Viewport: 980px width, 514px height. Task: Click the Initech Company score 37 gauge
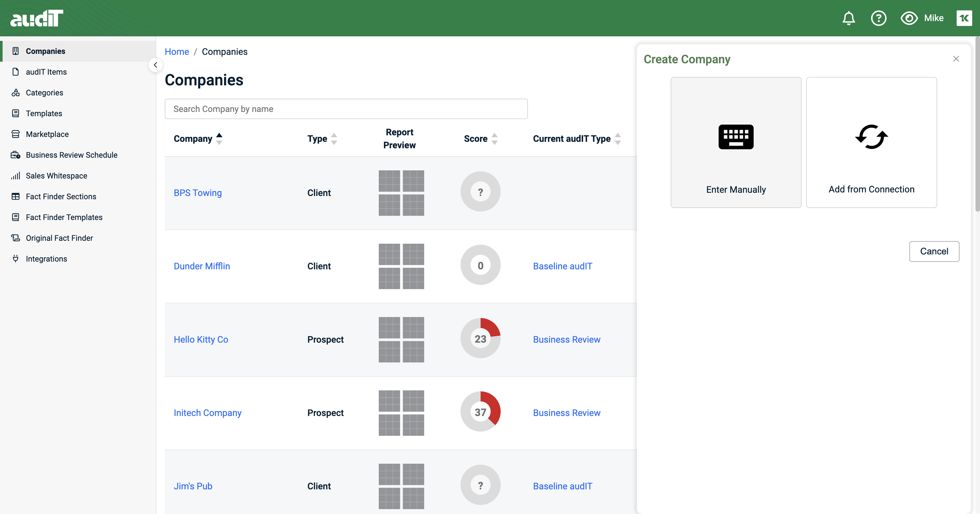[x=480, y=411]
